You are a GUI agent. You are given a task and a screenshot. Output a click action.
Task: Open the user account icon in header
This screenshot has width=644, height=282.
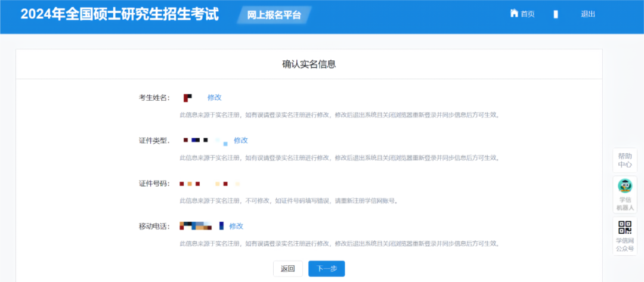pyautogui.click(x=556, y=14)
